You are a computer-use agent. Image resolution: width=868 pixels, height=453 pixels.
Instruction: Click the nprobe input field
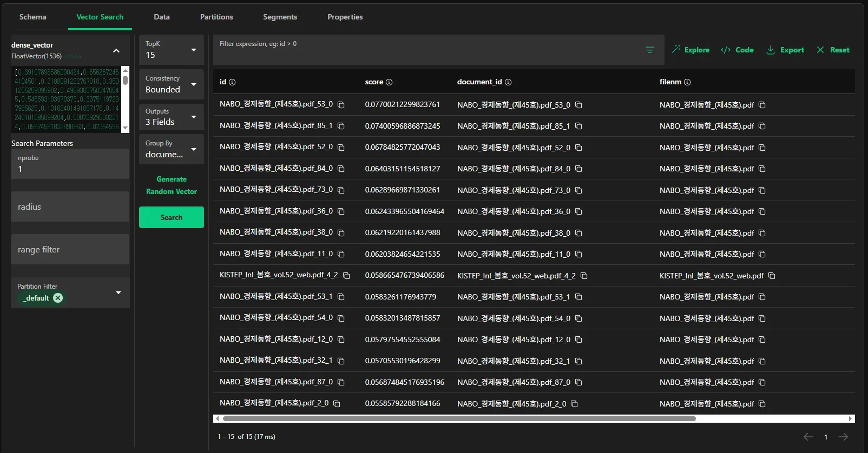pos(70,164)
